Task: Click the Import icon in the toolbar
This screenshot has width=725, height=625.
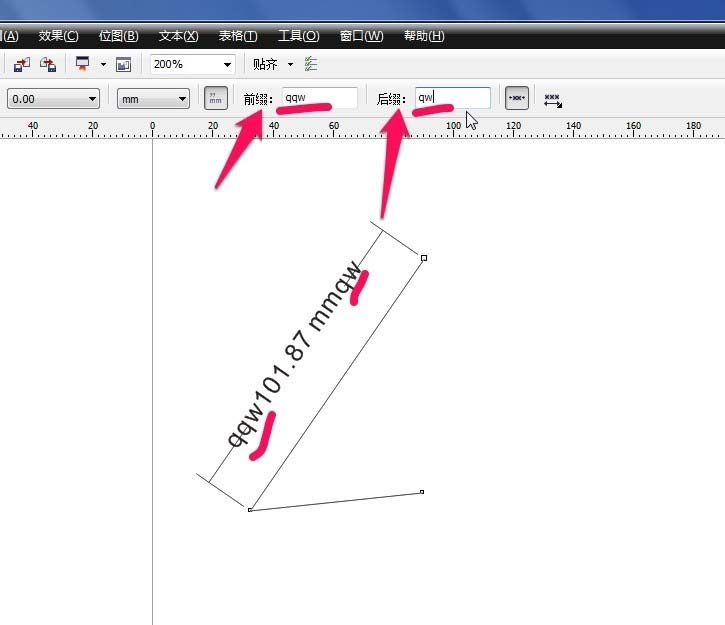Action: (22, 64)
